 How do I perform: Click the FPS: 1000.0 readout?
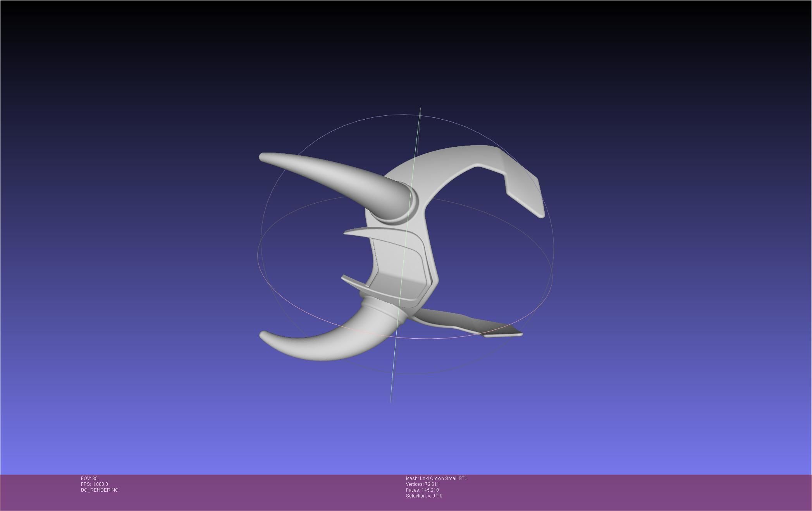point(95,484)
